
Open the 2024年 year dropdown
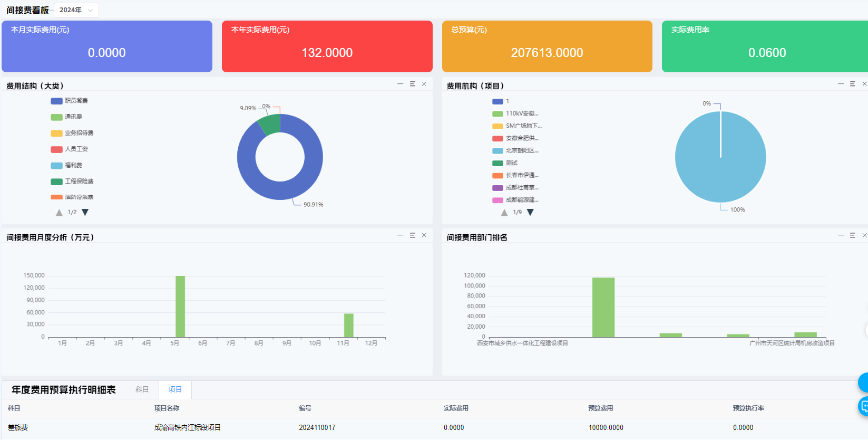[76, 10]
